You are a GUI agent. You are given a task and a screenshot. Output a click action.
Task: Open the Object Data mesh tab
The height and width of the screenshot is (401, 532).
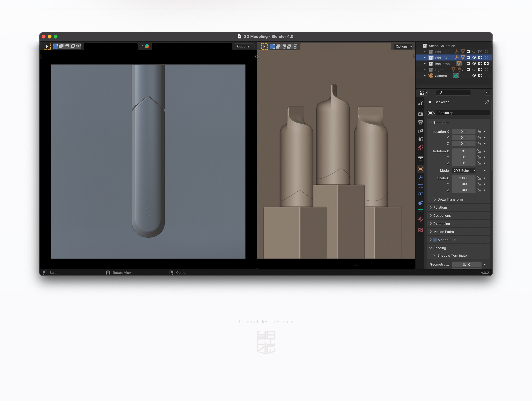[x=420, y=211]
